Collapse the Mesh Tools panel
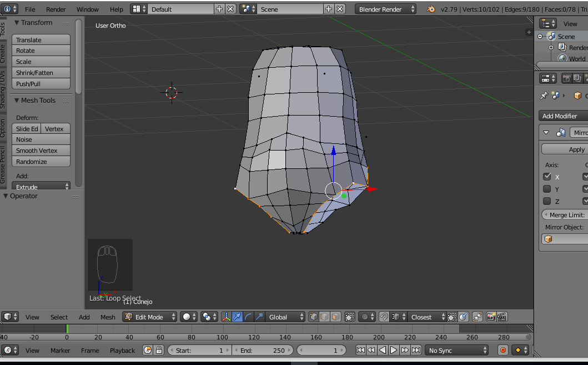The image size is (588, 365). [x=17, y=100]
